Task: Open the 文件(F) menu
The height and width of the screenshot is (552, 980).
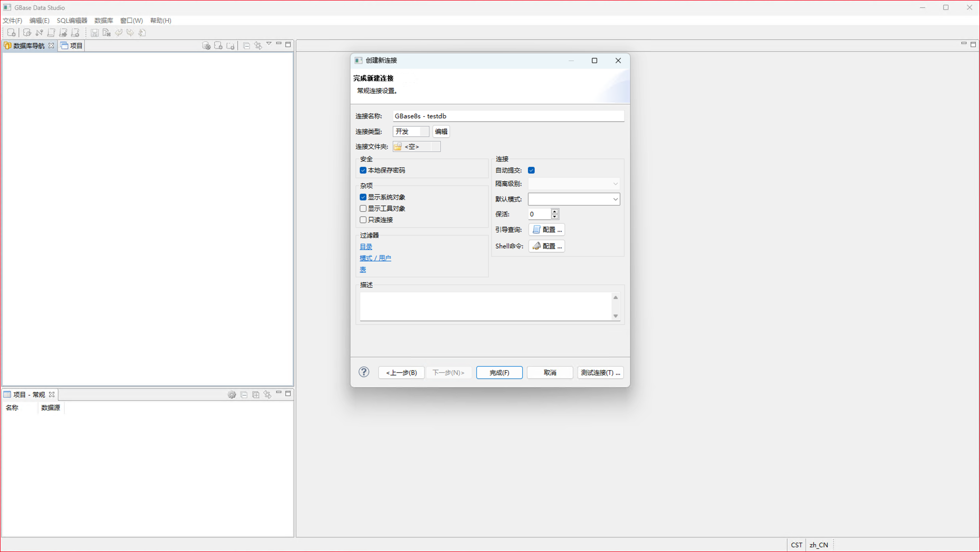Action: (x=12, y=21)
